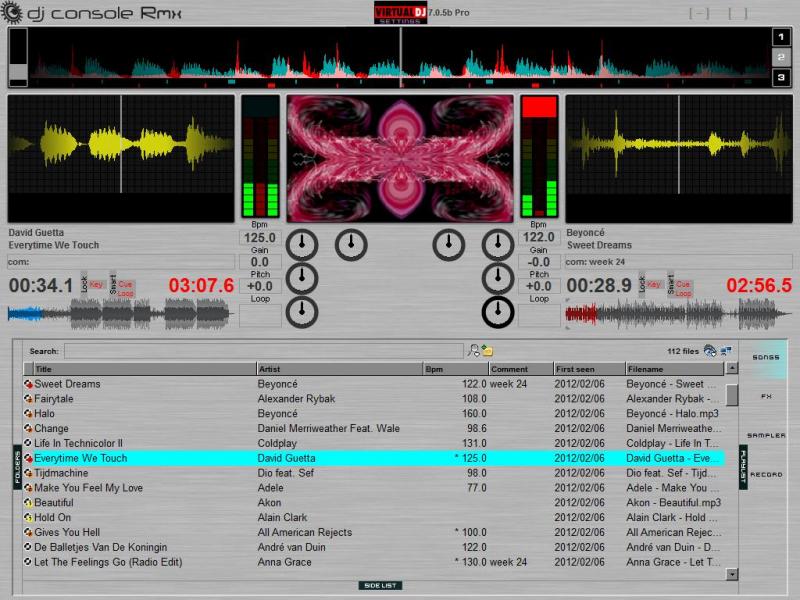Sort songs by the Filename column header

(674, 369)
